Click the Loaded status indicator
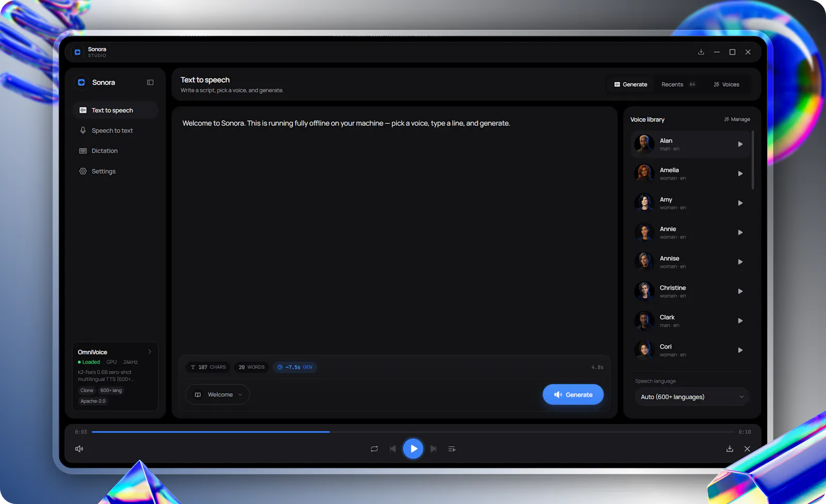This screenshot has width=826, height=504. tap(89, 362)
